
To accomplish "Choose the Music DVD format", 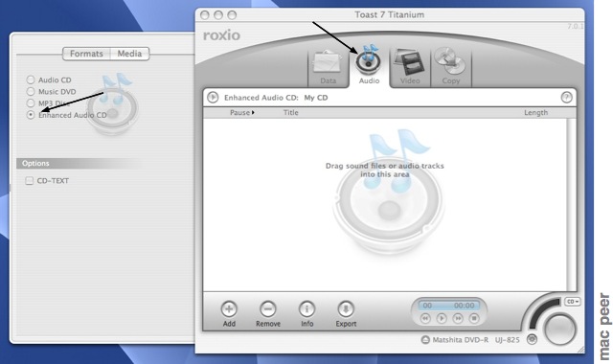I will 31,92.
